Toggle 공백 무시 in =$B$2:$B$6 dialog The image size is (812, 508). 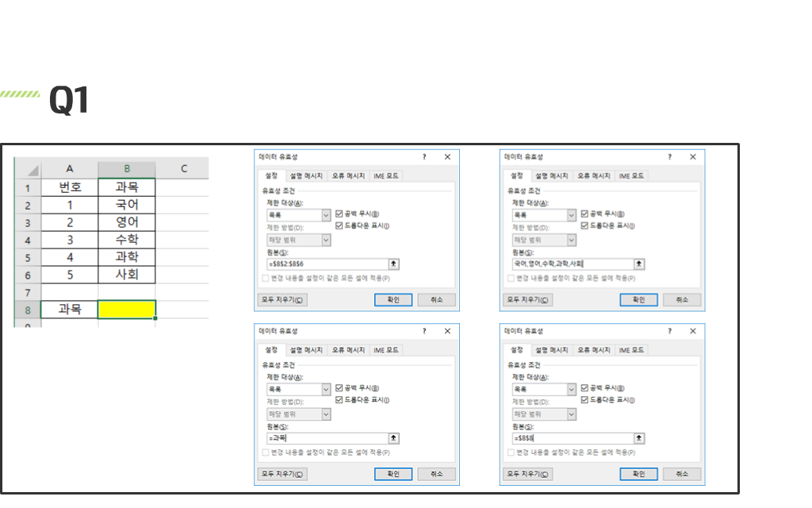pyautogui.click(x=339, y=214)
